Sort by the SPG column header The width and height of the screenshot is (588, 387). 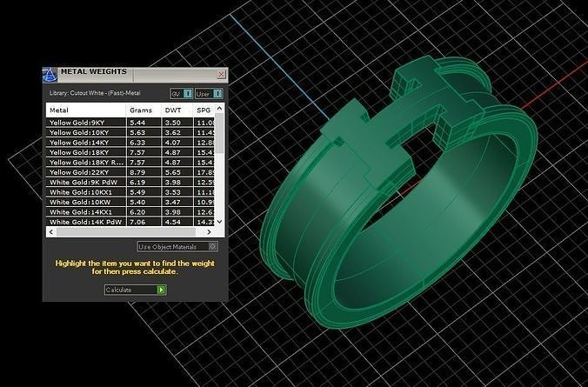(204, 110)
